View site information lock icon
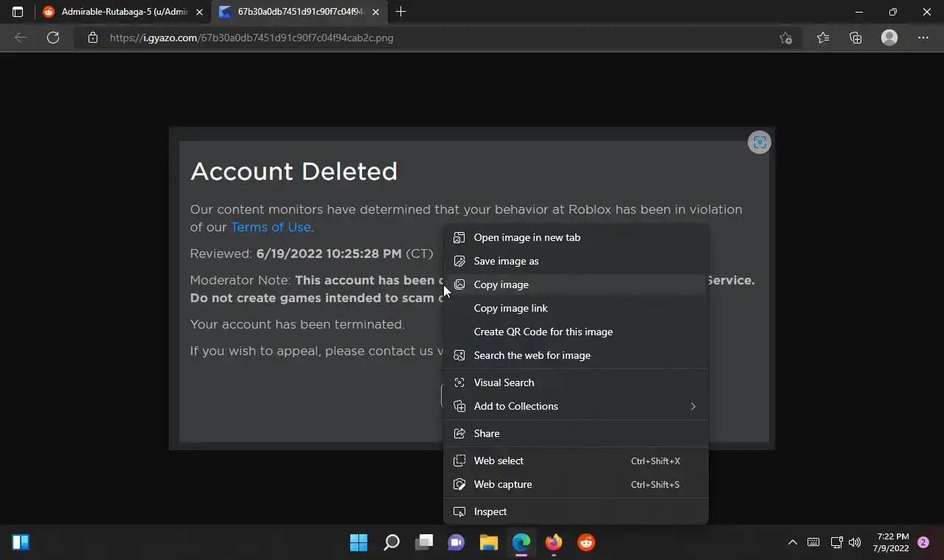This screenshot has width=944, height=560. [x=92, y=38]
